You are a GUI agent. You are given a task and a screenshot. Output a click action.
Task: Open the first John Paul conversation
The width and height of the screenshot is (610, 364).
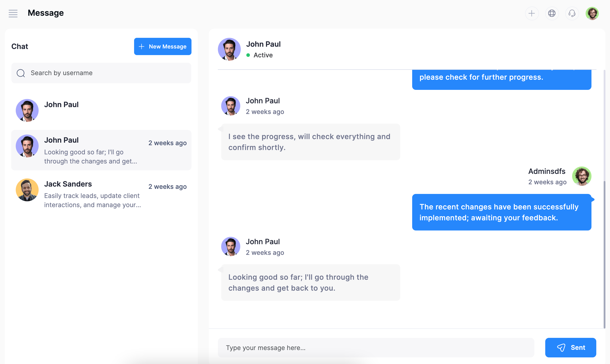pyautogui.click(x=101, y=110)
